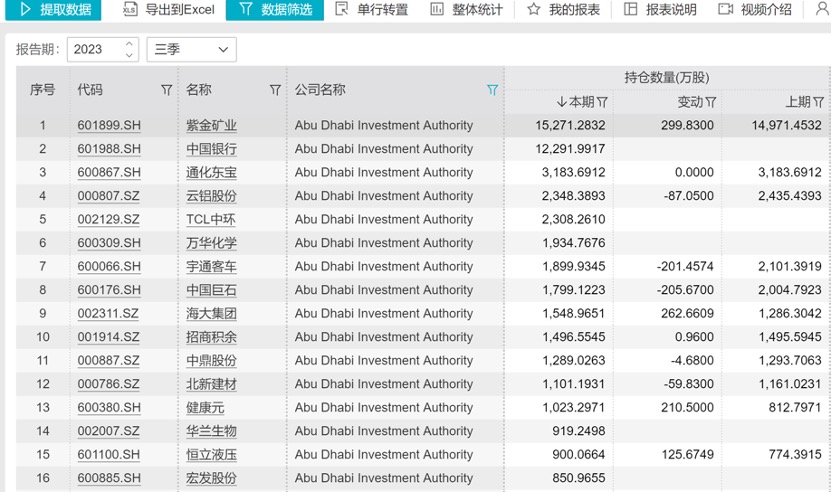Select the 中国银行 row name cell
This screenshot has height=492, width=832.
(x=211, y=149)
